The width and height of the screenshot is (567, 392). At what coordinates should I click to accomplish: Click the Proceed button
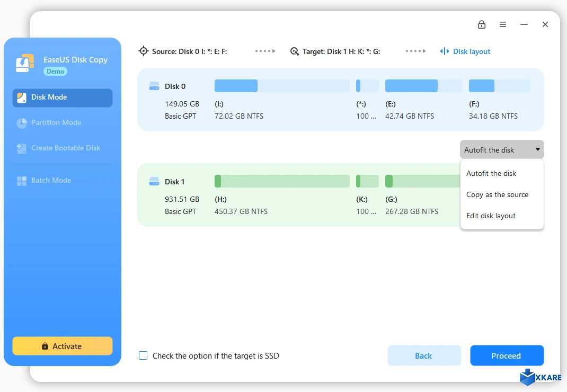click(507, 355)
